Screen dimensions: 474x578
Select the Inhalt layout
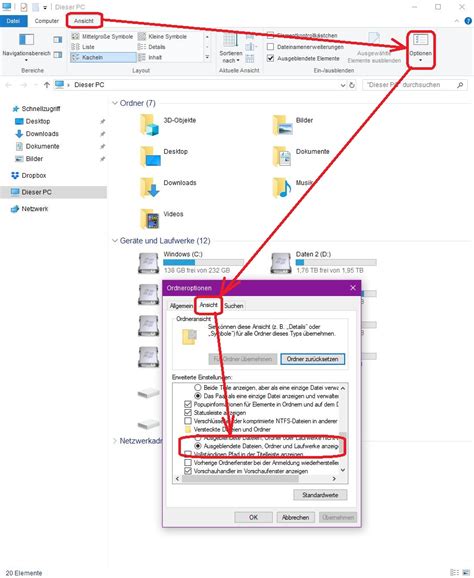click(x=150, y=57)
